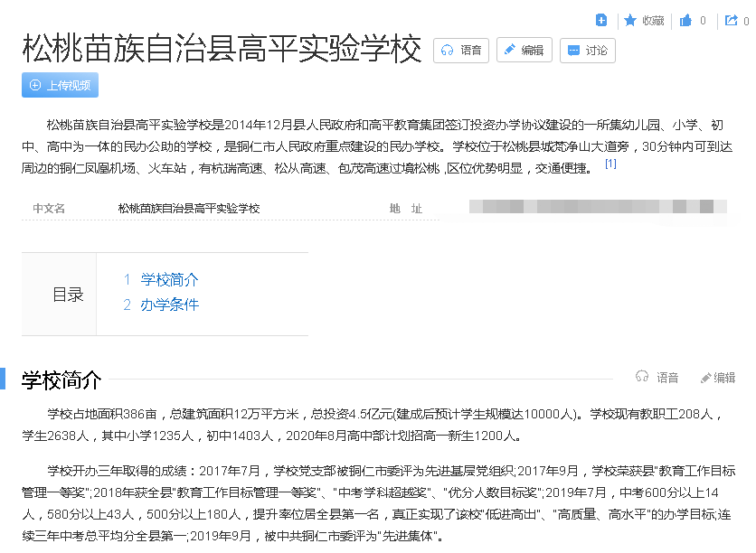Click the speech-bubble icon on the 讨论 button
Image resolution: width=756 pixels, height=553 pixels.
(x=572, y=50)
